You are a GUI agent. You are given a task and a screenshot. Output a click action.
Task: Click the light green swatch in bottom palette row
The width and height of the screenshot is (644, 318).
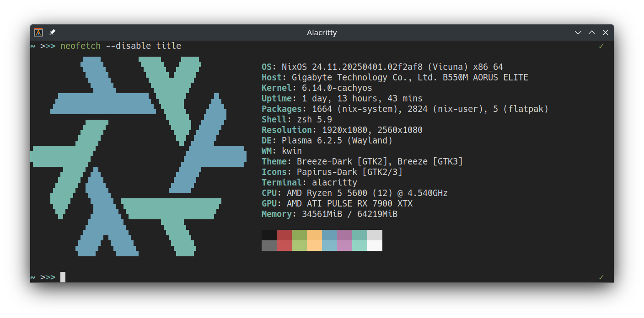point(299,245)
